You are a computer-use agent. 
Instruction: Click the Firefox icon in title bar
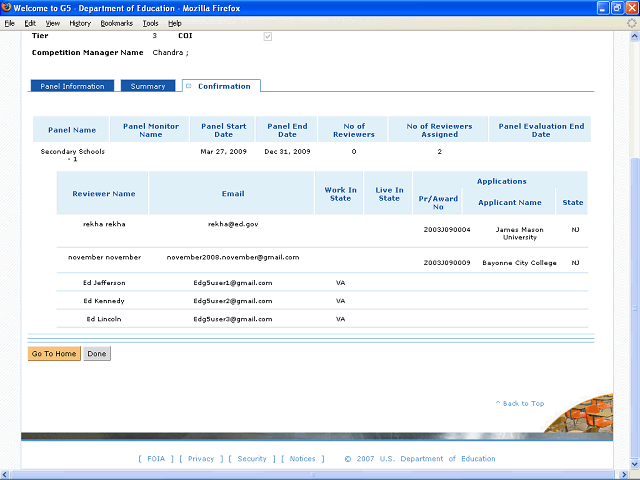click(x=6, y=7)
